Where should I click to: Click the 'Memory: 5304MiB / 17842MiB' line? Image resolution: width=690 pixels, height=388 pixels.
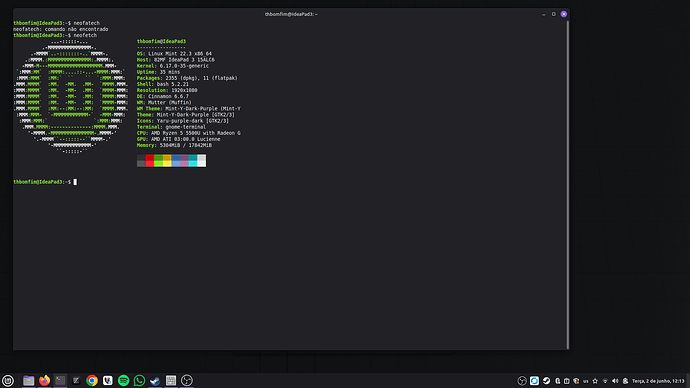(x=174, y=146)
